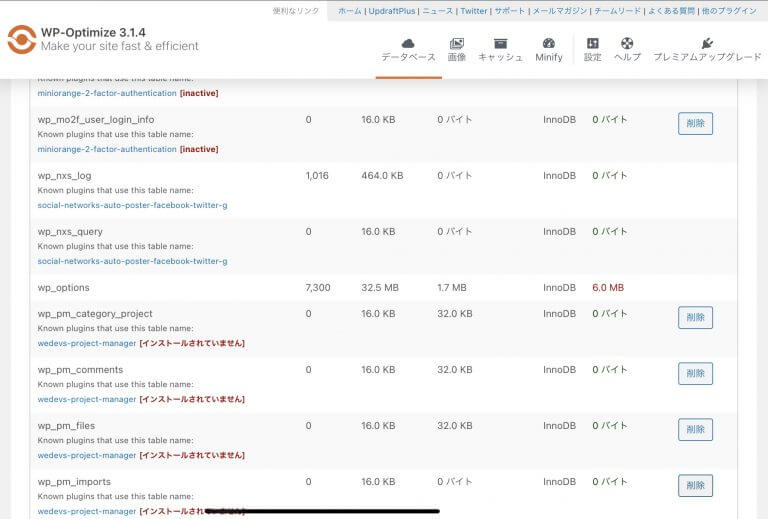Open the キャッシュ cache tab icon
This screenshot has height=519, width=768.
(500, 43)
